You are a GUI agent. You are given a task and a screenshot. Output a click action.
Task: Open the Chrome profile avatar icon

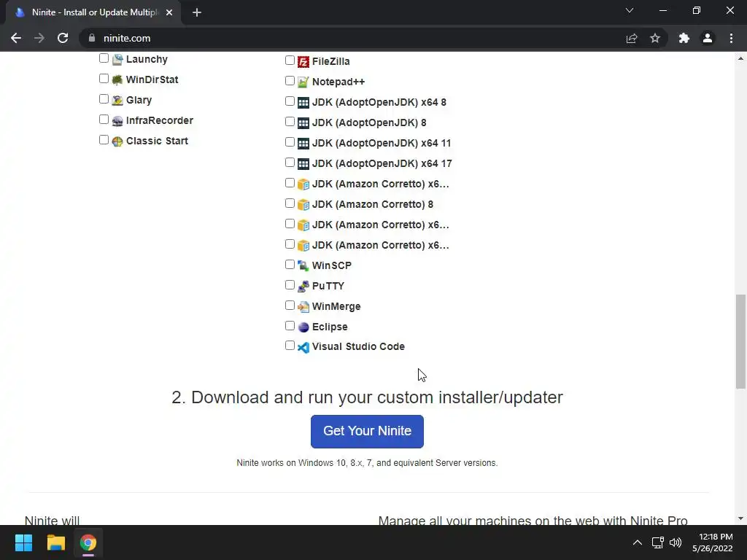[x=708, y=38]
